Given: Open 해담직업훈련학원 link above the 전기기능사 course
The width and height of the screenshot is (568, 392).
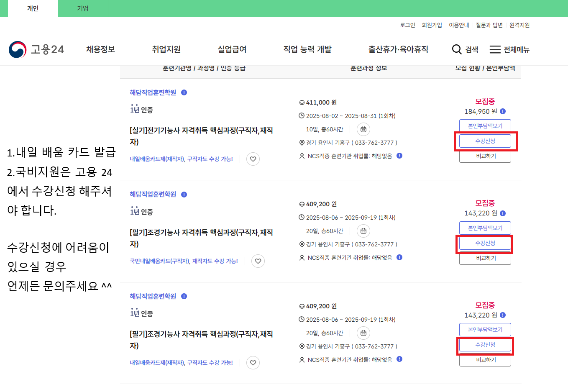Looking at the screenshot, I should (153, 92).
